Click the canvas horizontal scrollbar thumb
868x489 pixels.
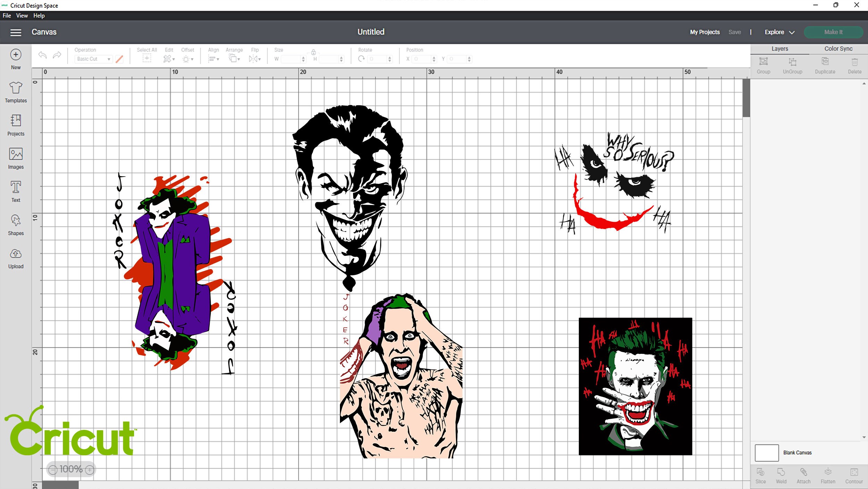pos(60,485)
